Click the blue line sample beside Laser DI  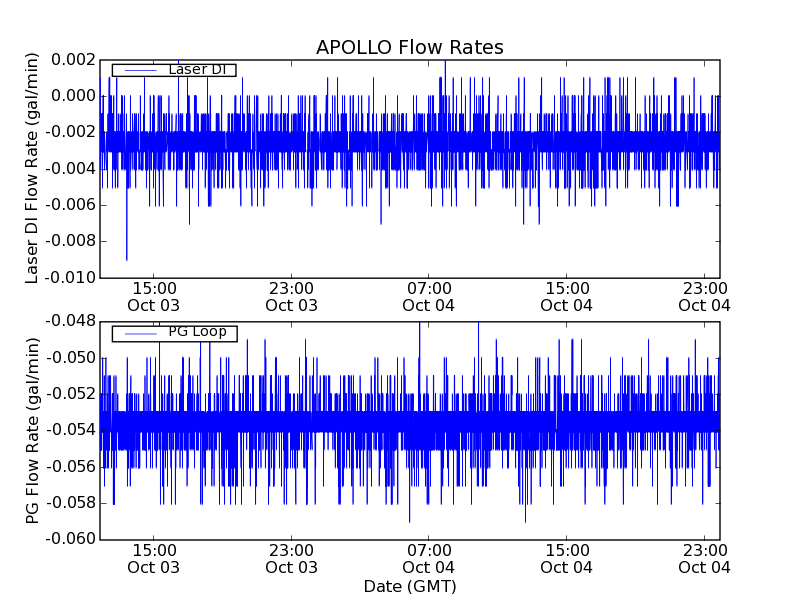pos(136,70)
